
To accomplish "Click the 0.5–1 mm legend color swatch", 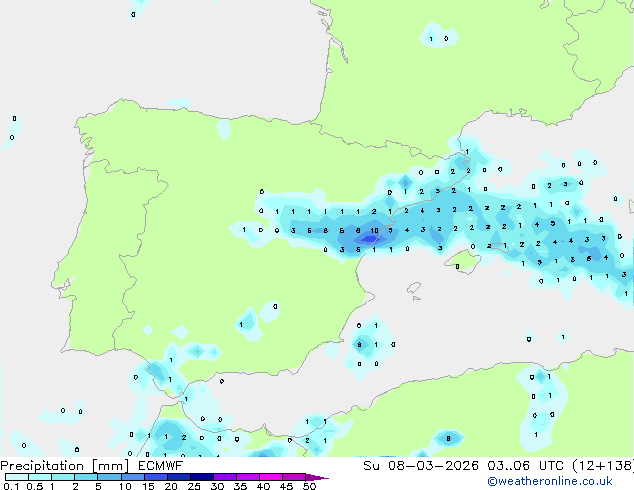I will point(40,477).
